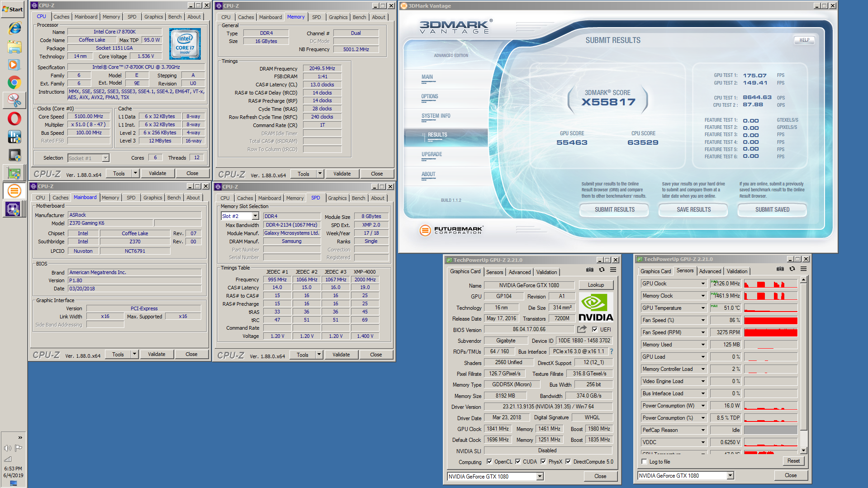Switch to the Snipping Tool taskbar icon
The image size is (868, 488).
(x=14, y=100)
